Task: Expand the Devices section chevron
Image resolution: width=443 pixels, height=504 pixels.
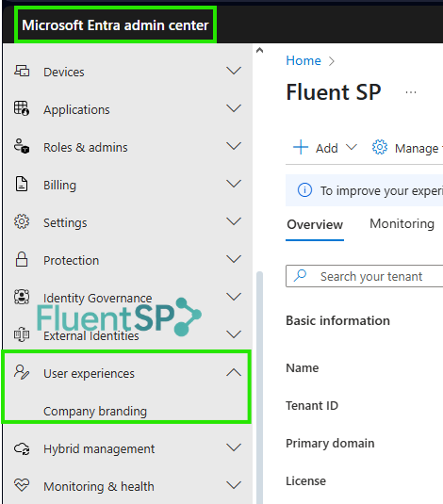Action: (234, 71)
